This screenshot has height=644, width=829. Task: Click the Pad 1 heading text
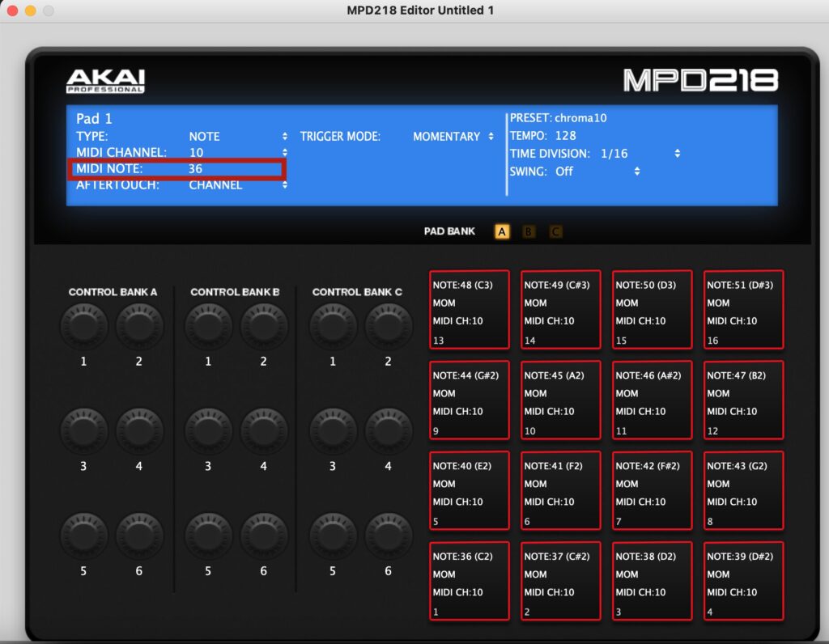click(x=94, y=118)
